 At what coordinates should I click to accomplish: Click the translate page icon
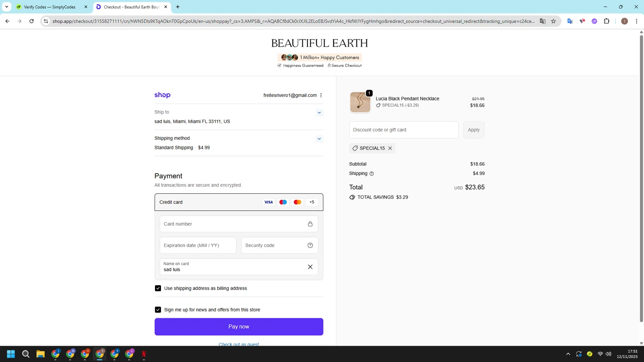click(x=543, y=21)
